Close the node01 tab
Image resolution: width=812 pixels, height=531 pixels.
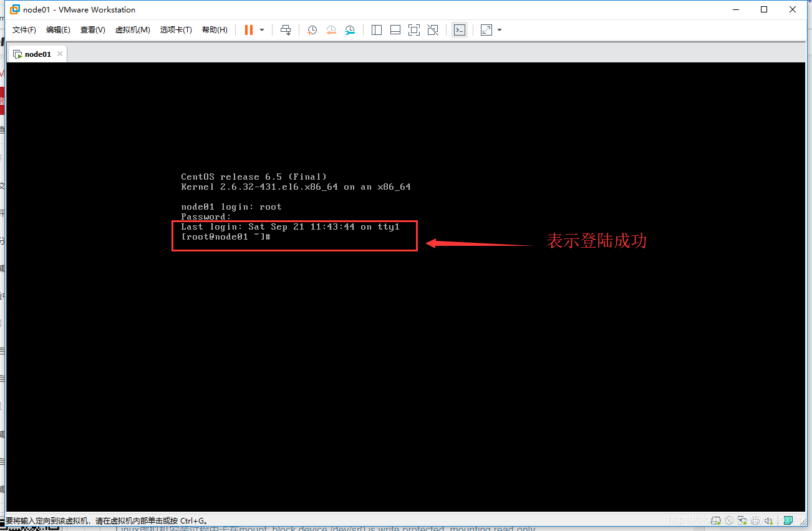pos(60,54)
